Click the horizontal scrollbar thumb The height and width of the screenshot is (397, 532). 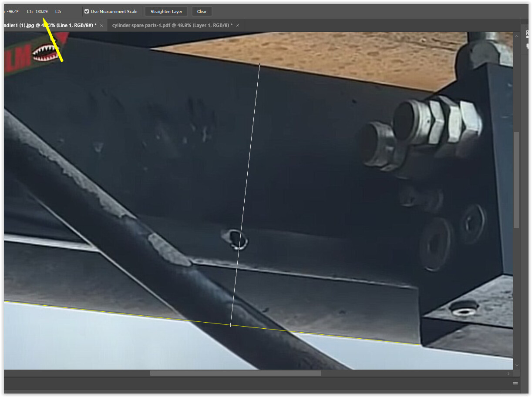click(235, 373)
